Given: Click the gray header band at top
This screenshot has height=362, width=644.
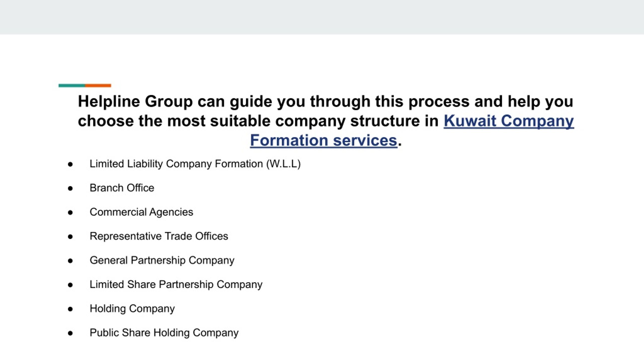Looking at the screenshot, I should (322, 17).
